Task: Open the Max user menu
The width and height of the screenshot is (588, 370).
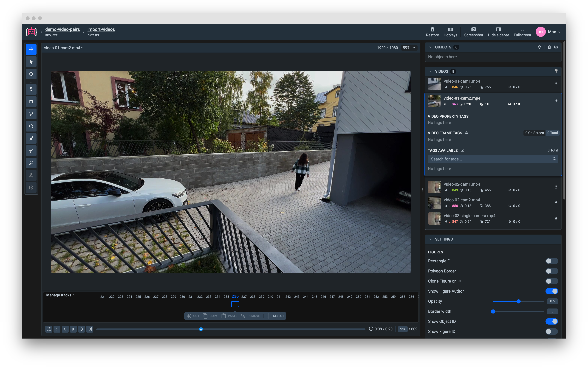Action: (x=548, y=32)
